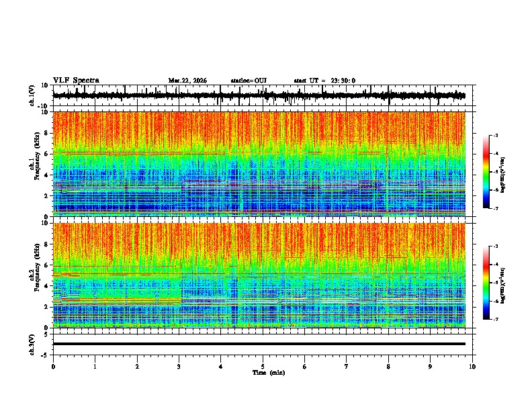532x411 pixels.
Task: Click the black ch.1 voltage waveform trace
Action: tap(259, 95)
